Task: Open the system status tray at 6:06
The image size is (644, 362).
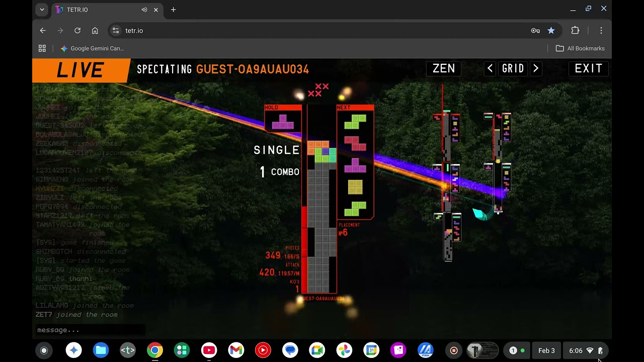Action: click(x=586, y=350)
